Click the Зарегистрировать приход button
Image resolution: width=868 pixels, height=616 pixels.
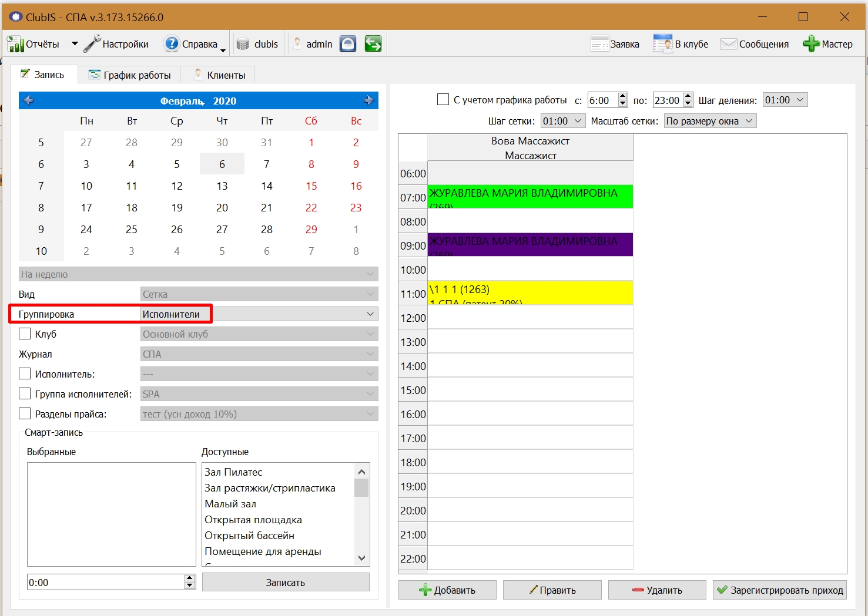(x=780, y=590)
